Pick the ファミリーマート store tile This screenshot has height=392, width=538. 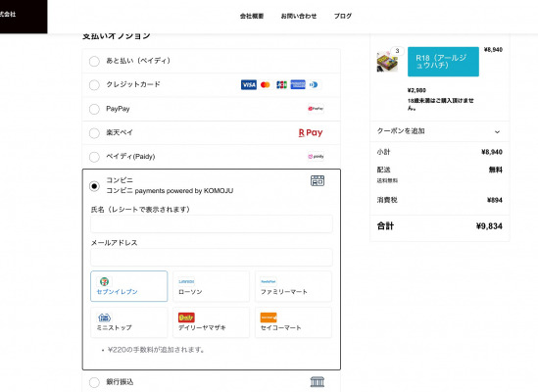click(293, 286)
